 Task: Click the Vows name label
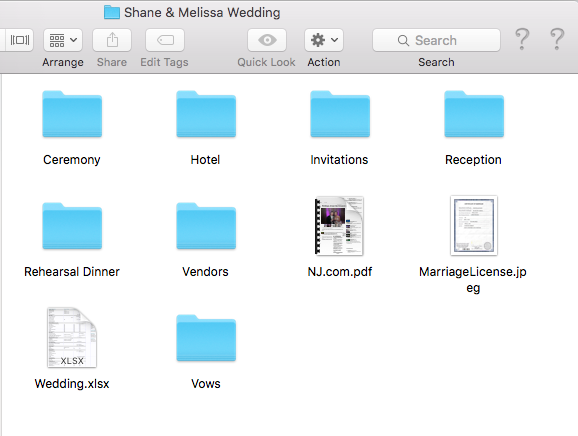pyautogui.click(x=206, y=384)
